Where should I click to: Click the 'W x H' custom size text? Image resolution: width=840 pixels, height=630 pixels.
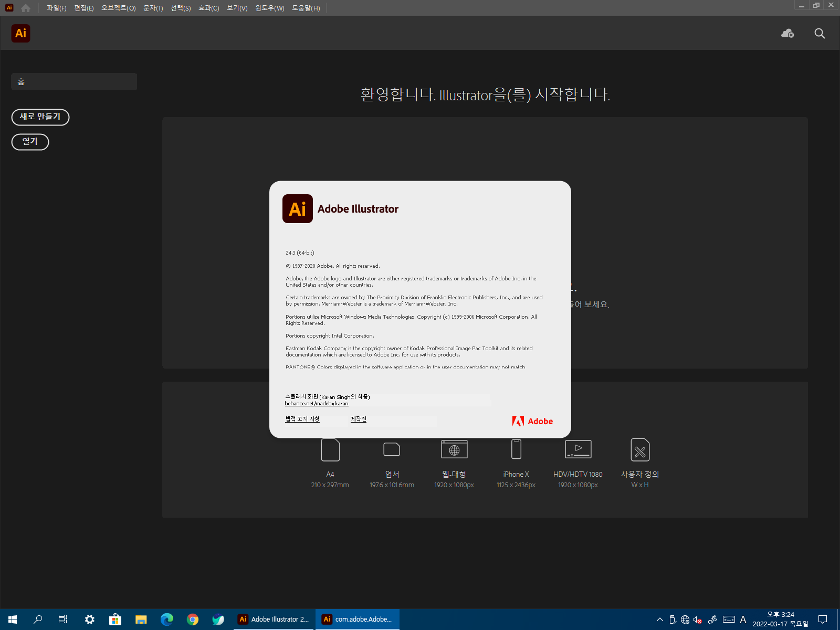tap(640, 485)
